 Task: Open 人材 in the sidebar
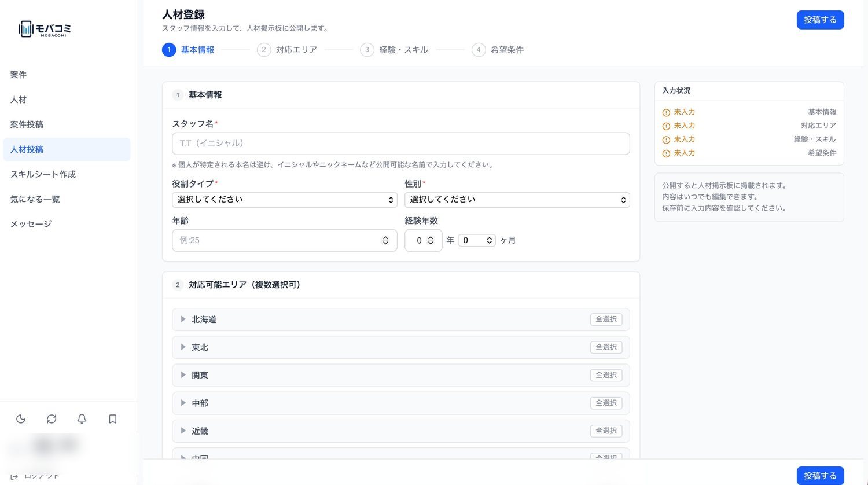(x=67, y=100)
